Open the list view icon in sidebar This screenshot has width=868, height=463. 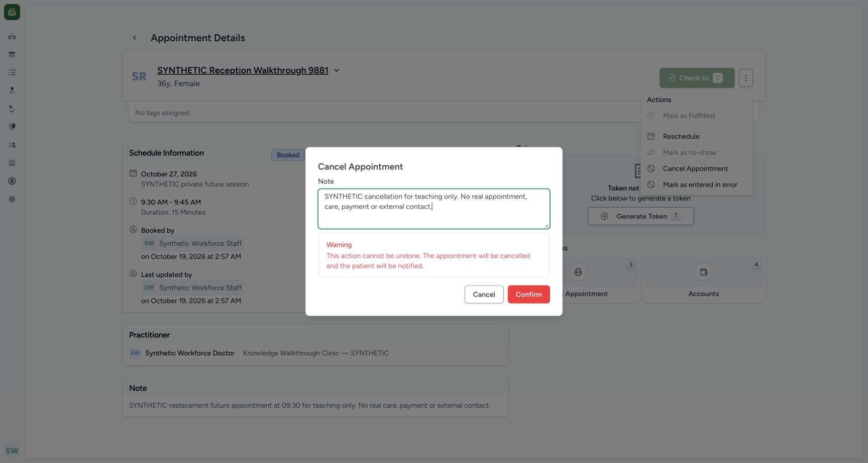click(x=12, y=72)
